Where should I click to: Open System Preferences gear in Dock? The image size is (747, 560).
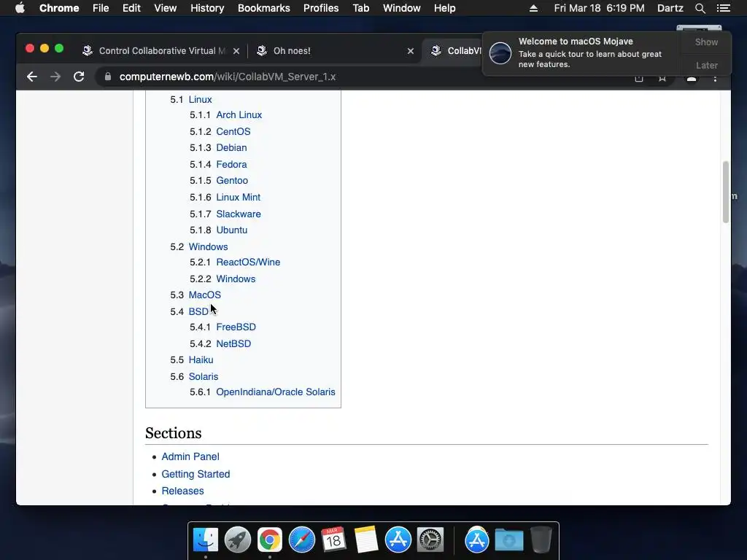coord(430,540)
